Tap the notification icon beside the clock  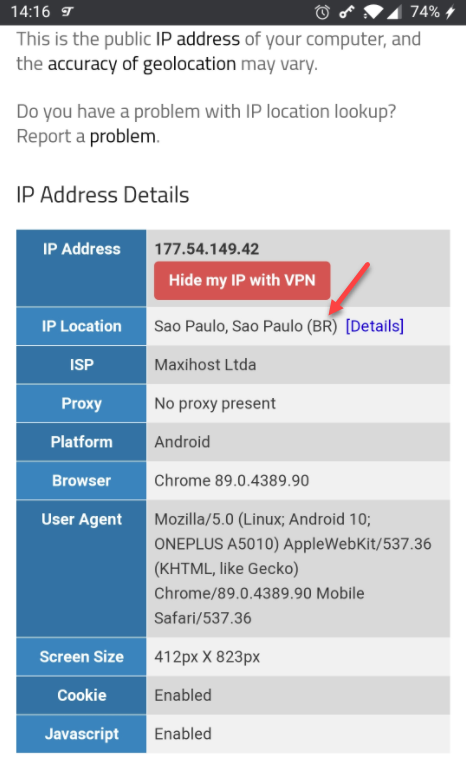tap(67, 12)
